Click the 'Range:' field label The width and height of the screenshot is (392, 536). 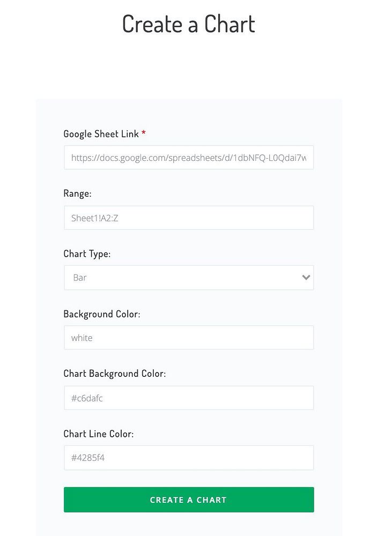click(77, 193)
